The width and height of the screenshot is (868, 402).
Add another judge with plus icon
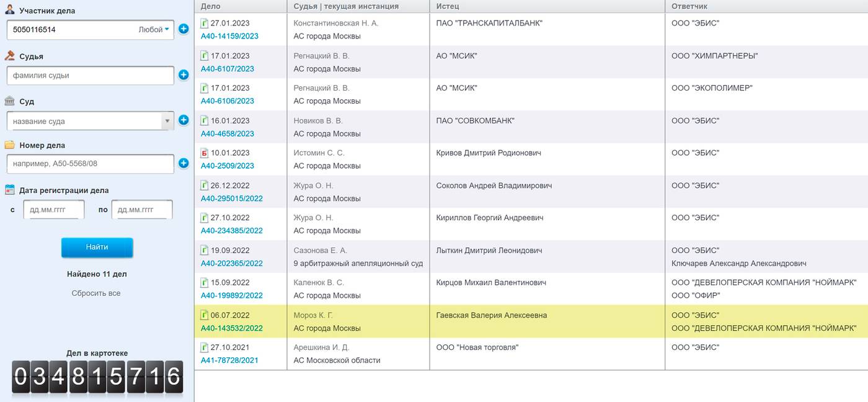[184, 75]
